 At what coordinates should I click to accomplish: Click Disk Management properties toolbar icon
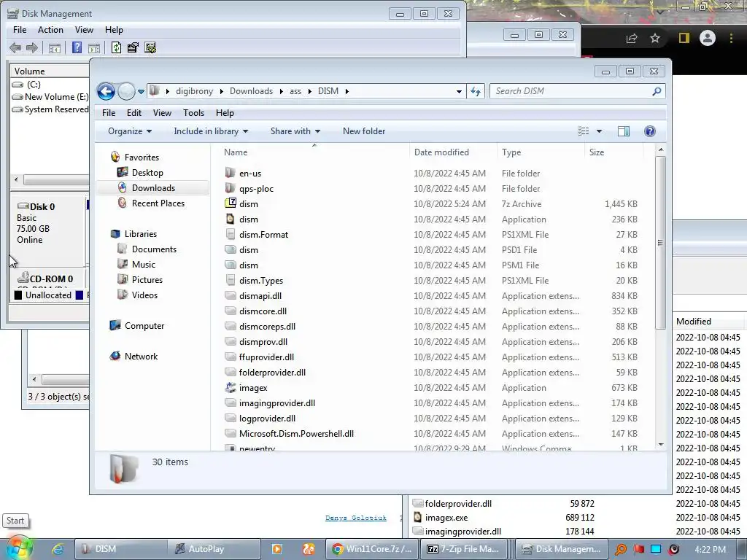pyautogui.click(x=133, y=47)
